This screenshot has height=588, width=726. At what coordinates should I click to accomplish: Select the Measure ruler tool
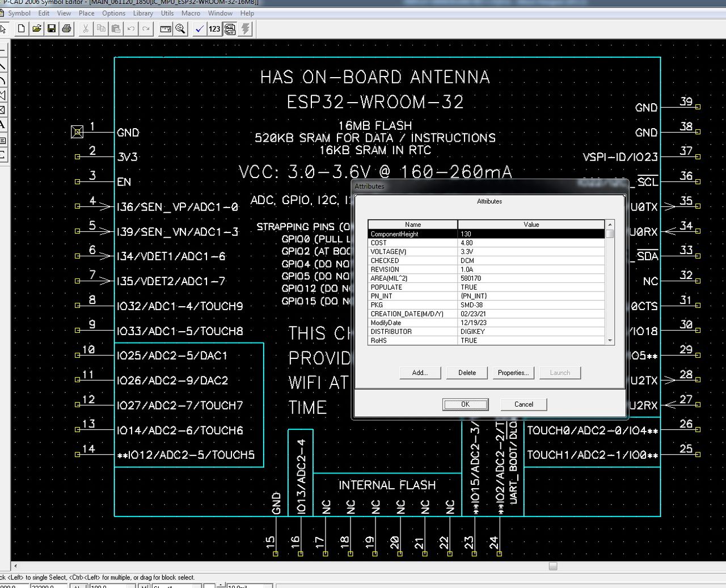166,28
